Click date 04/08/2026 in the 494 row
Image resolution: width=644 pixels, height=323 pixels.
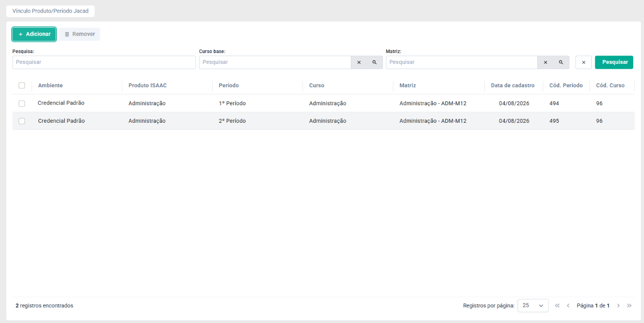(x=514, y=103)
